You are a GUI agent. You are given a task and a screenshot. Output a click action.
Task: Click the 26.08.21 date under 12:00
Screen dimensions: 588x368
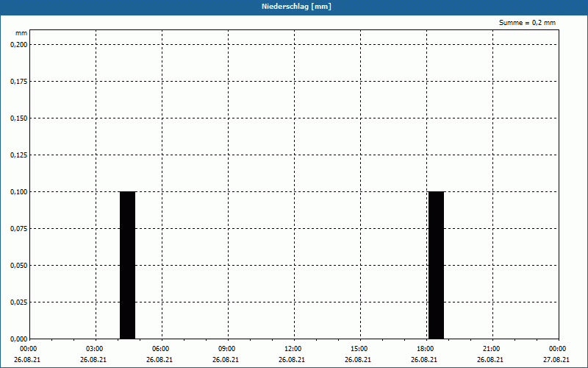point(292,359)
